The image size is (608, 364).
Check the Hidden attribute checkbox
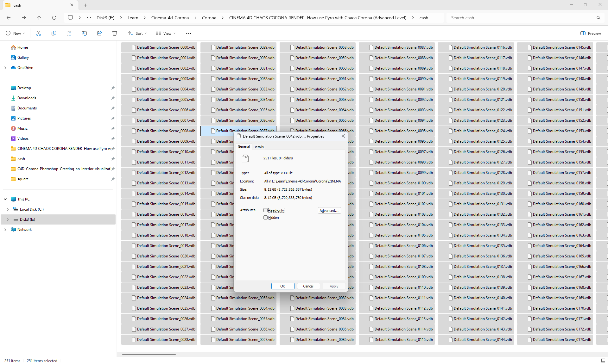(265, 218)
